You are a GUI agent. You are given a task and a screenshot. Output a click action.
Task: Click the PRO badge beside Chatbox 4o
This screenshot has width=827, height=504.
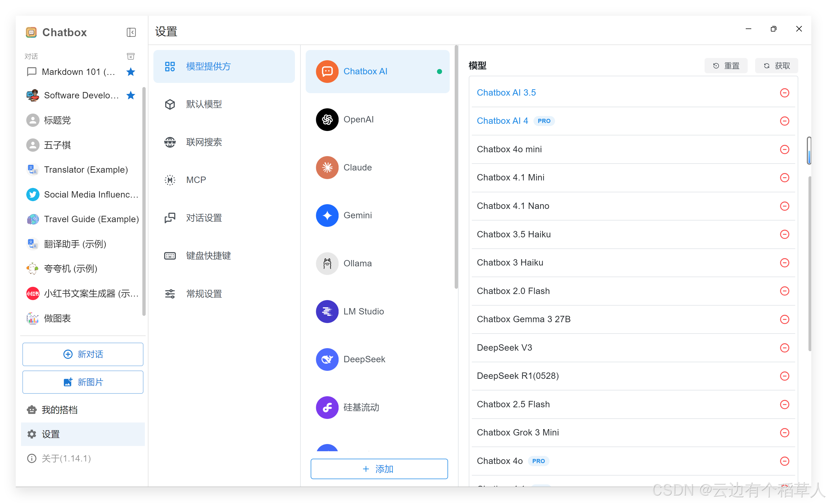pos(538,461)
